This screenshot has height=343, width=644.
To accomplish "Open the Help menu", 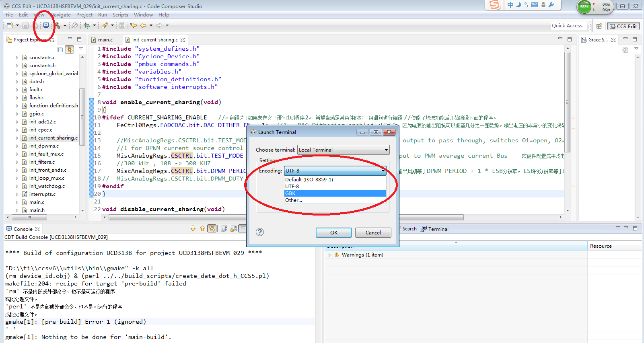I will [164, 15].
